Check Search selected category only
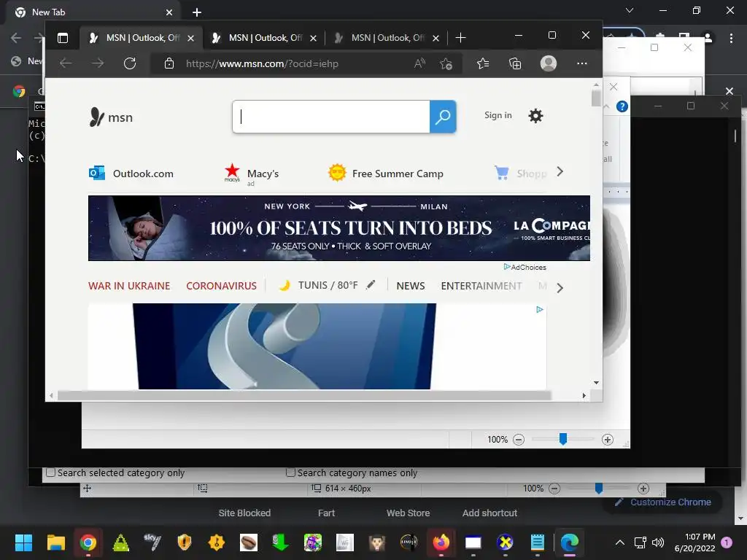 pyautogui.click(x=50, y=472)
